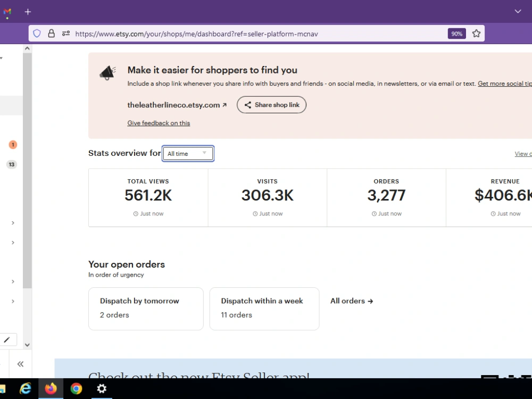This screenshot has width=532, height=399.
Task: Bookmark this page with the star
Action: click(476, 34)
